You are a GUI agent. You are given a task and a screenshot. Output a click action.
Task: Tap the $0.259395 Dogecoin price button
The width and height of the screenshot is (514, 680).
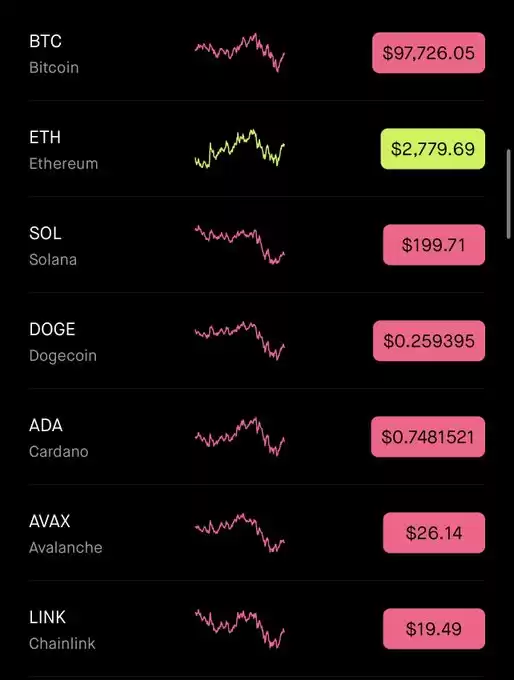click(429, 341)
